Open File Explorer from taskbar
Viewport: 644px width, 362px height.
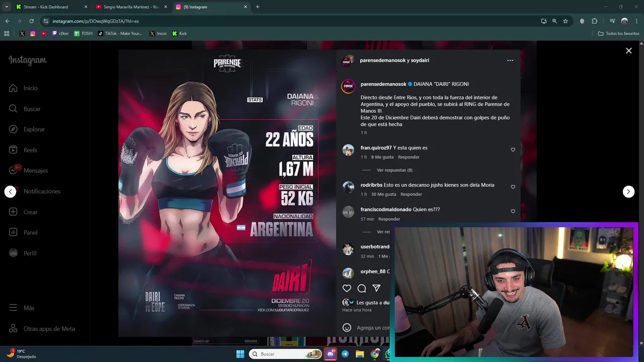click(360, 354)
